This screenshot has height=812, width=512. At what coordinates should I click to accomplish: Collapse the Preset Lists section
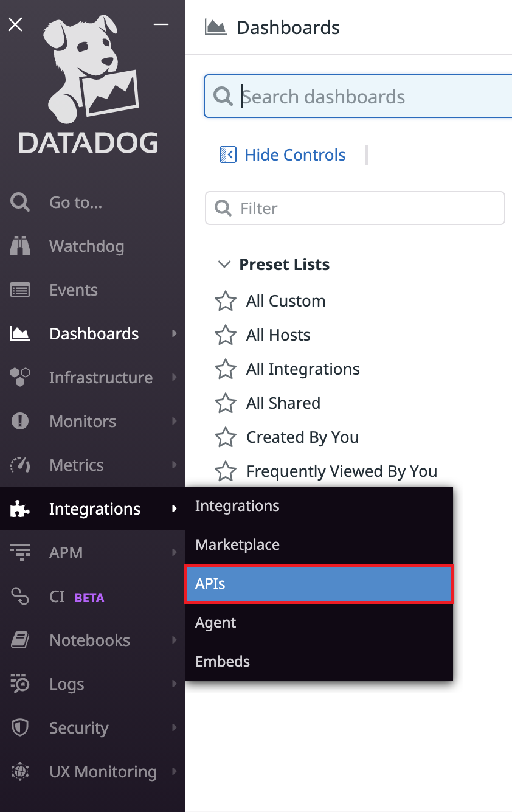224,265
